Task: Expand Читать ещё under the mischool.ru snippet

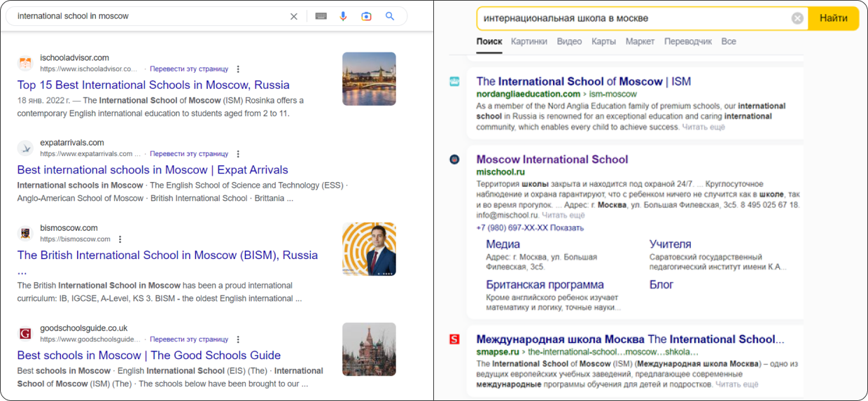Action: [x=563, y=216]
